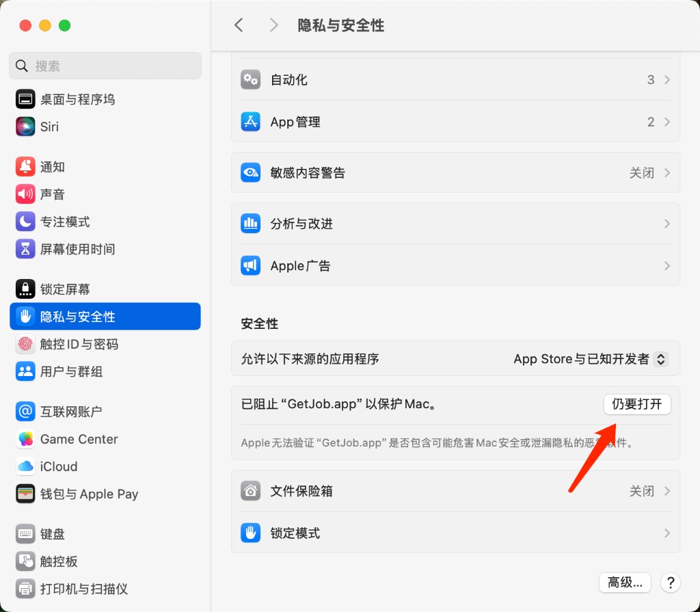Expand the App 管理 row chevron
Screen dimensions: 700x612
tap(667, 122)
